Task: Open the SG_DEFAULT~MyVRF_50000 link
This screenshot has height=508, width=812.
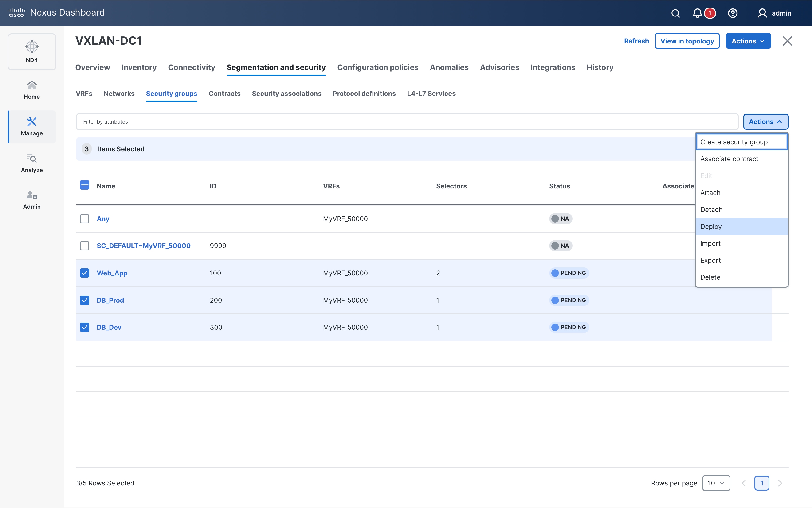Action: [x=143, y=246]
